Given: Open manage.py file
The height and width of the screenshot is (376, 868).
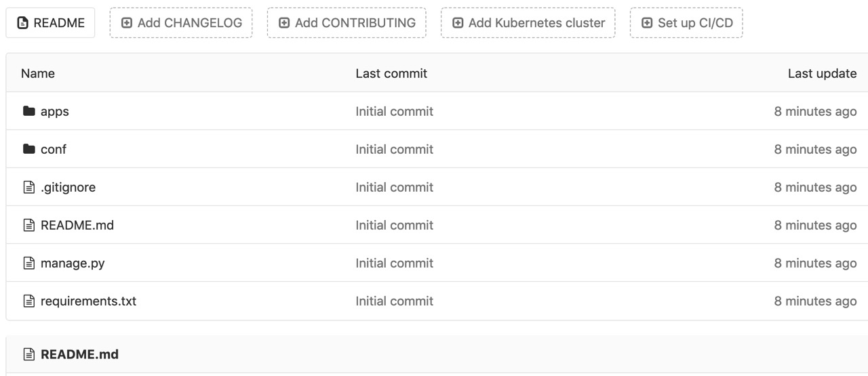Looking at the screenshot, I should pos(73,263).
